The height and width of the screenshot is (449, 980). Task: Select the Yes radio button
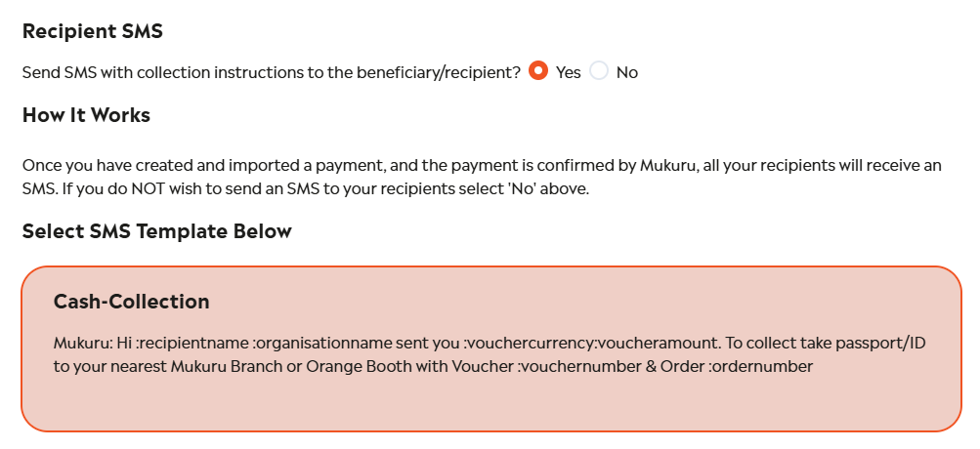click(537, 71)
